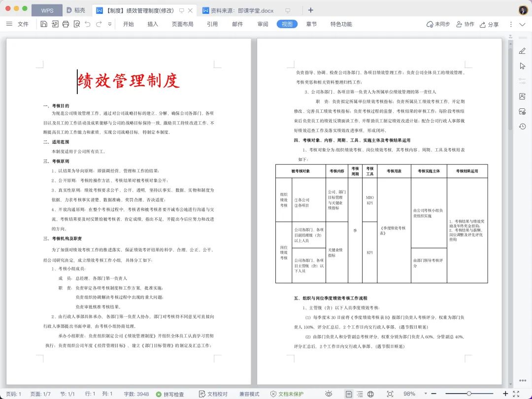The height and width of the screenshot is (399, 532).
Task: Collapse the ribbon using the chevron arrow
Action: point(523,24)
